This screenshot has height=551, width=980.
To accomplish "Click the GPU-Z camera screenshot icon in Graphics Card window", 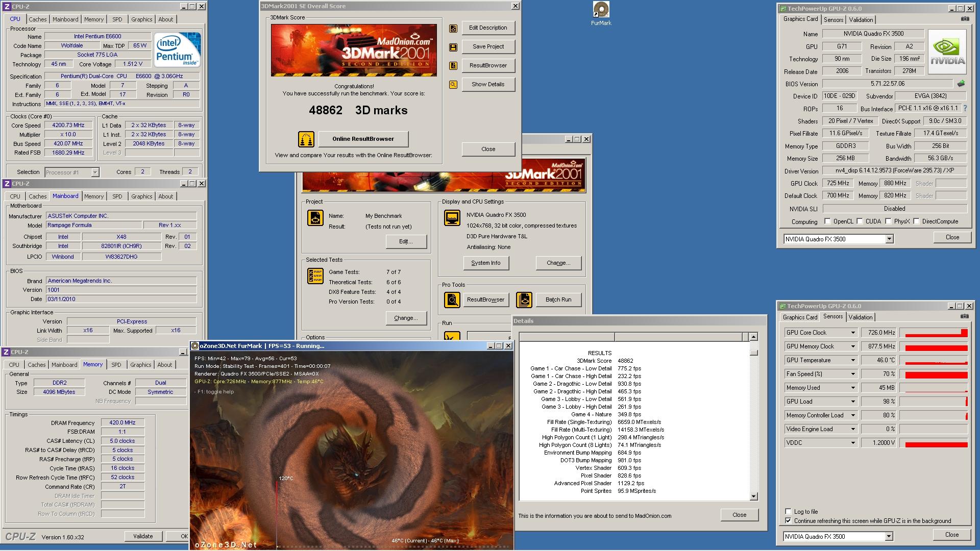I will pos(965,19).
